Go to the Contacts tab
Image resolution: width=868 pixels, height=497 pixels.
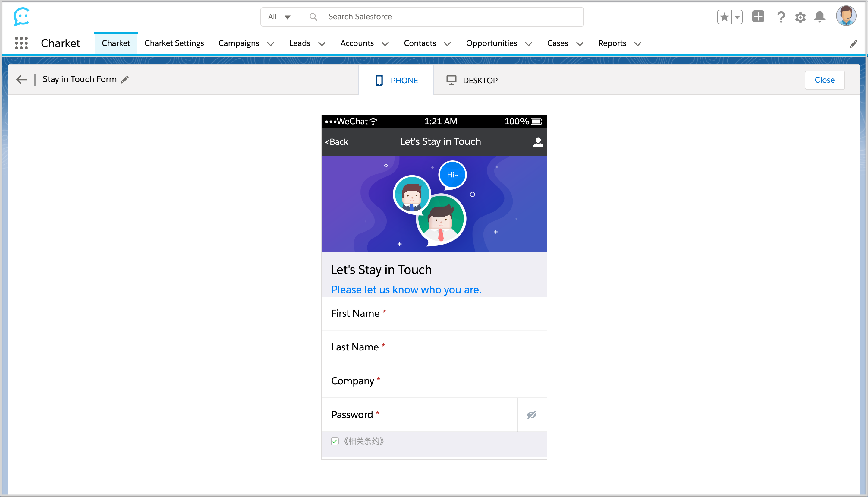[x=420, y=43]
